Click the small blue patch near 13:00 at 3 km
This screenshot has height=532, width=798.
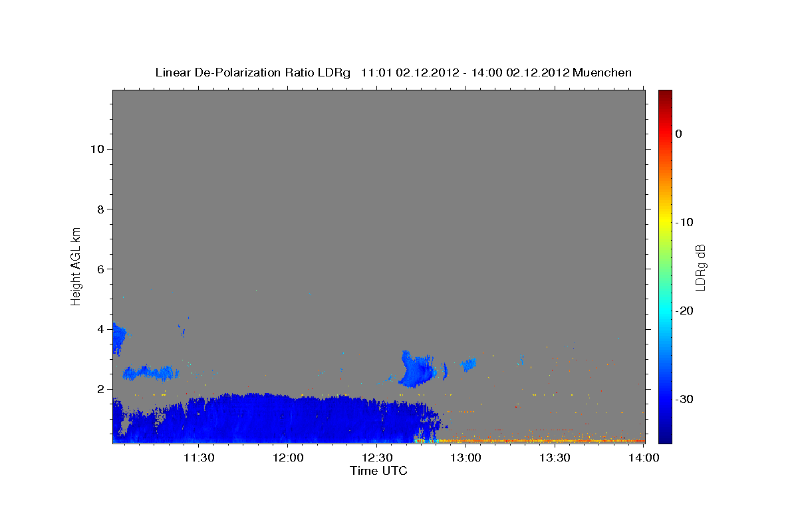[468, 364]
